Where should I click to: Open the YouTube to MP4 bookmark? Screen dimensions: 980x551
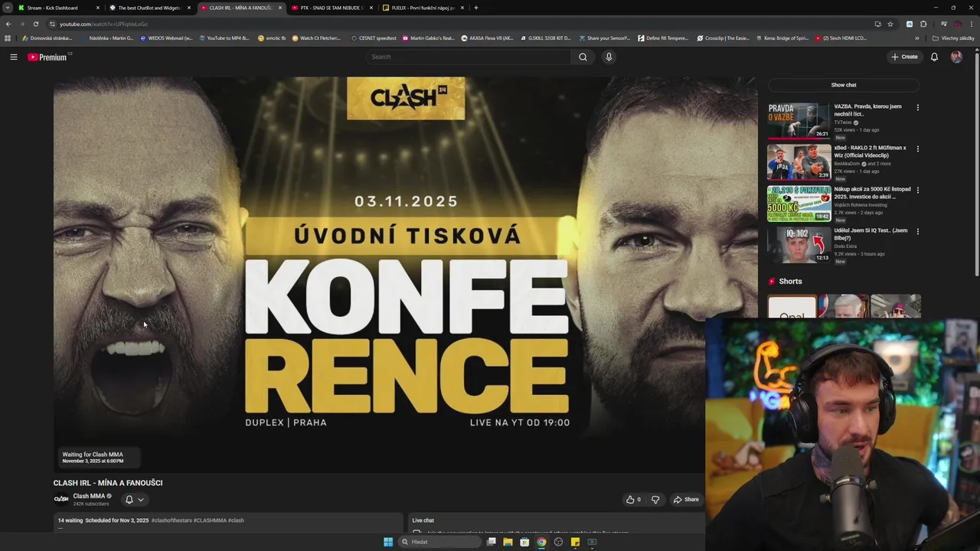click(224, 38)
